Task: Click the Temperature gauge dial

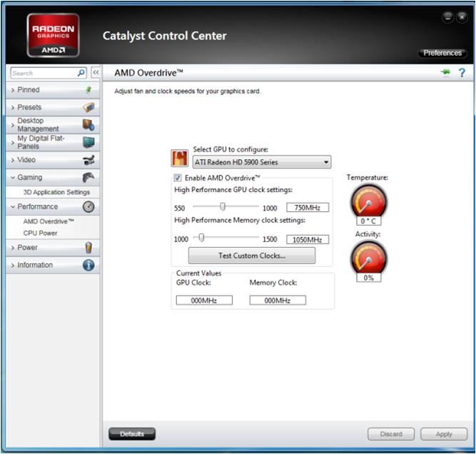Action: [368, 201]
